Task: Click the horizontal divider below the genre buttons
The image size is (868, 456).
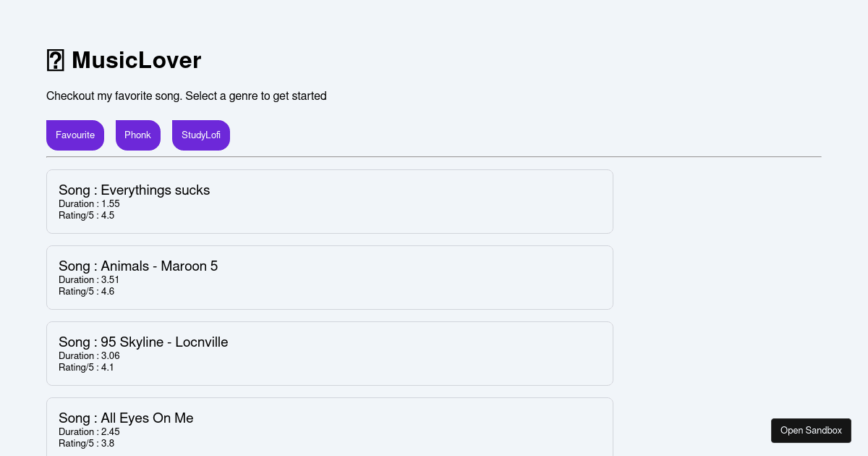Action: click(433, 154)
